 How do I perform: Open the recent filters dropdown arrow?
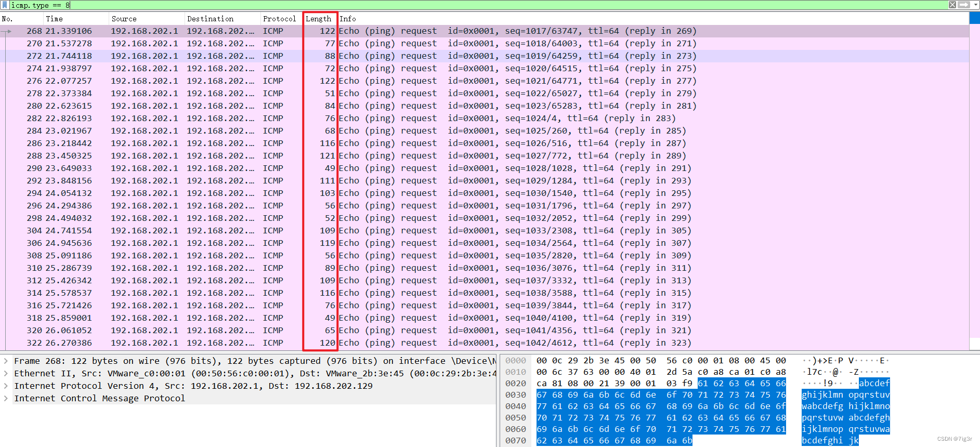pos(975,5)
